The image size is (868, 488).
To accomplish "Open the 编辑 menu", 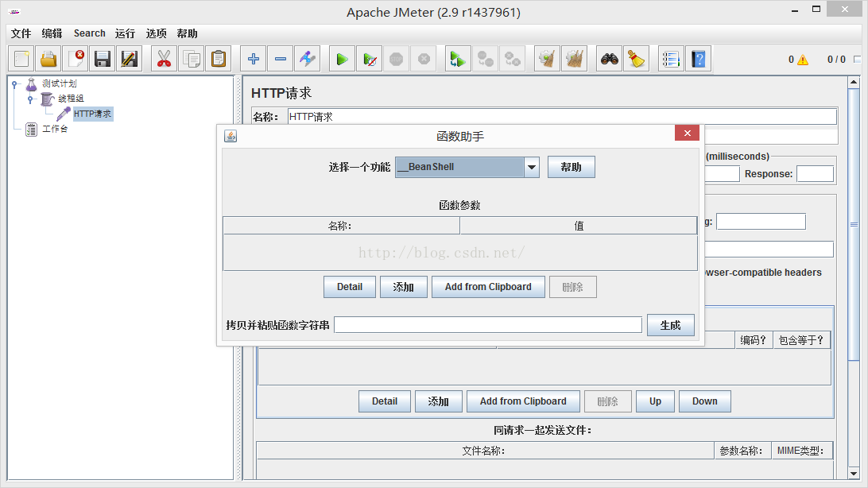I will pos(52,33).
